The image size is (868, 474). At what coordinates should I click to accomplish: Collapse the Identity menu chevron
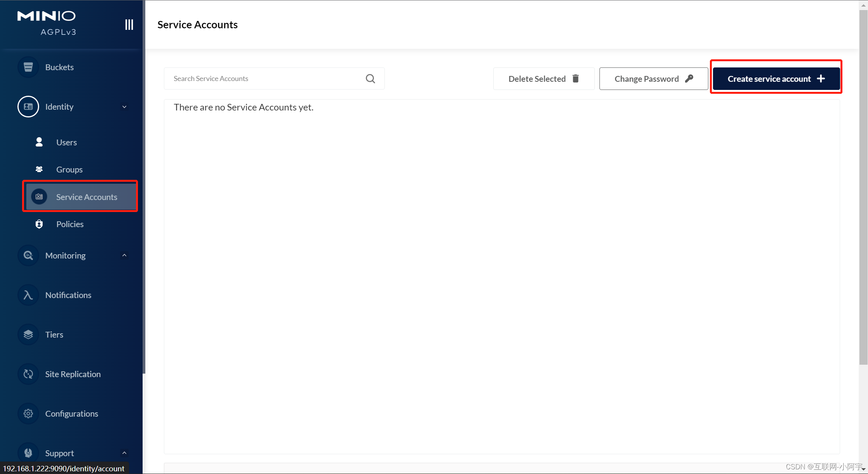[124, 107]
